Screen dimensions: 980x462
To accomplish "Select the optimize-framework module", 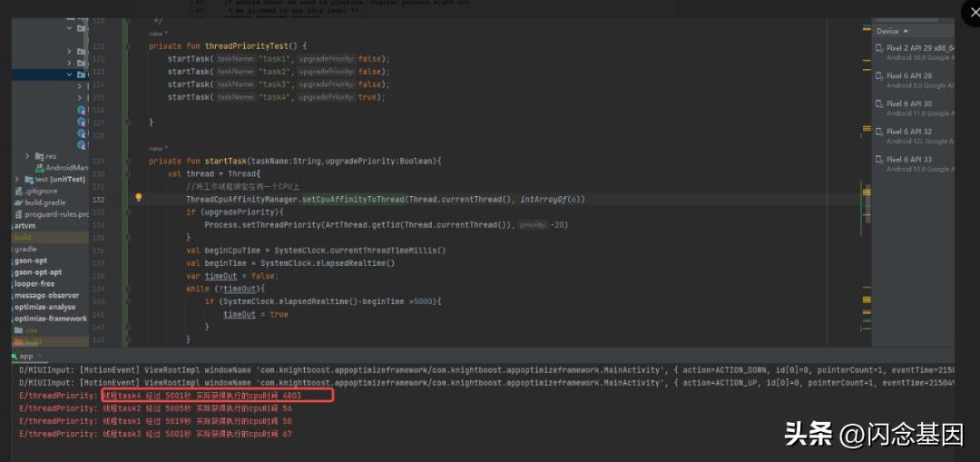I will tap(51, 319).
